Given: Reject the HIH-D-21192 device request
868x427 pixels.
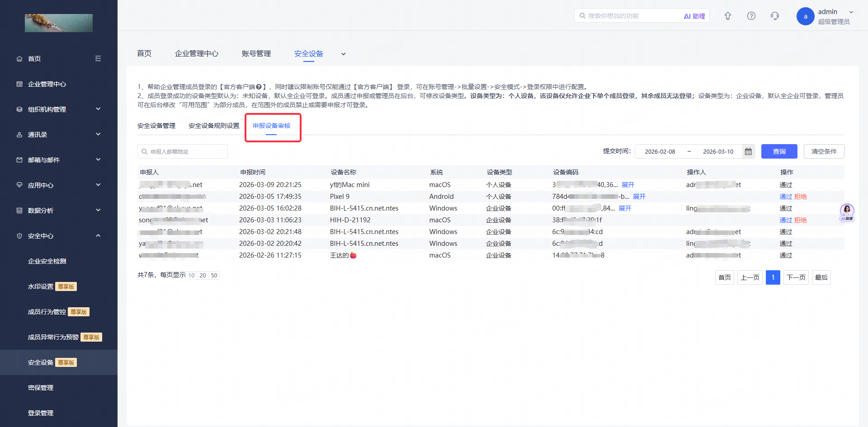Looking at the screenshot, I should click(800, 220).
